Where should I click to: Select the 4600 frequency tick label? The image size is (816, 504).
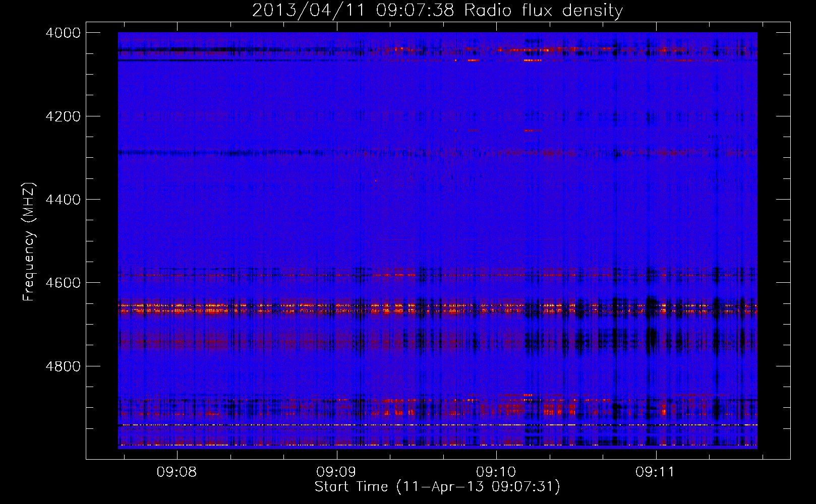pyautogui.click(x=63, y=283)
